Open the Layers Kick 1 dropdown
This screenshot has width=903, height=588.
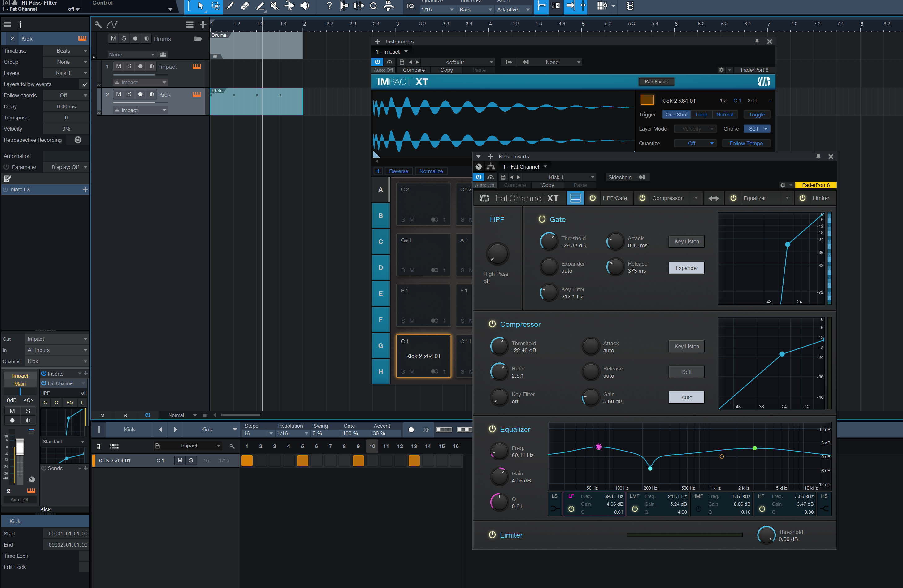pyautogui.click(x=66, y=73)
